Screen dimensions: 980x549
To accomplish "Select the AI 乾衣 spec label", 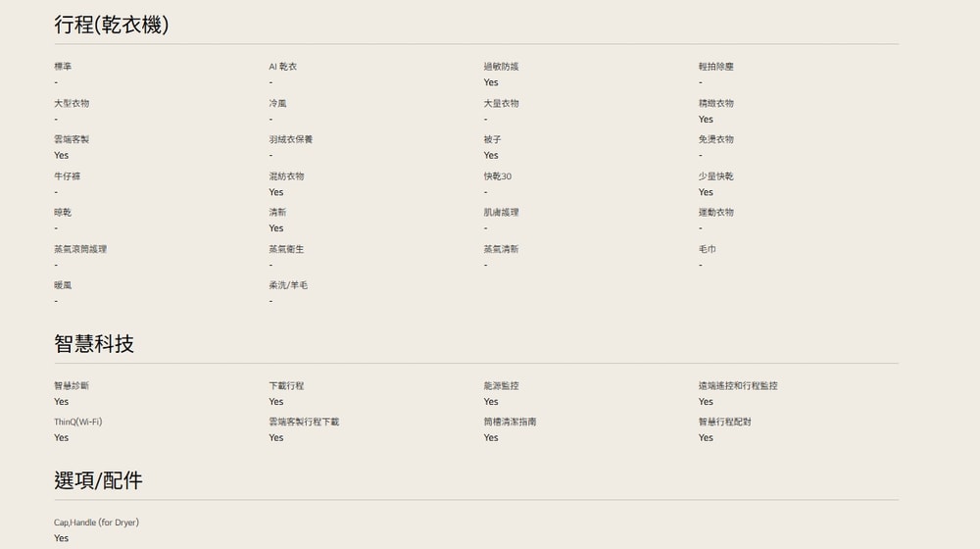I will click(x=282, y=67).
